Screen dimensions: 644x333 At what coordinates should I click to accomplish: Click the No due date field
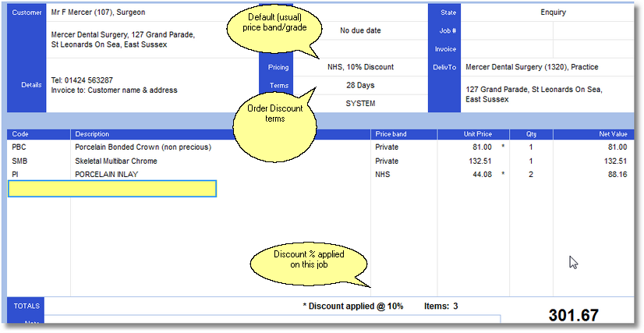click(360, 31)
